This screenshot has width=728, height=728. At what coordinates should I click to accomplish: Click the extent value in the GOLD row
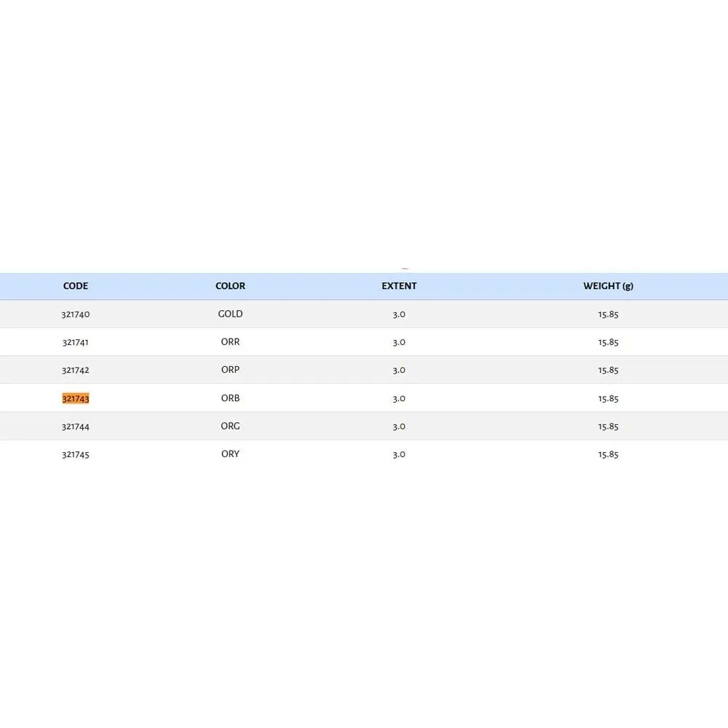tap(399, 314)
